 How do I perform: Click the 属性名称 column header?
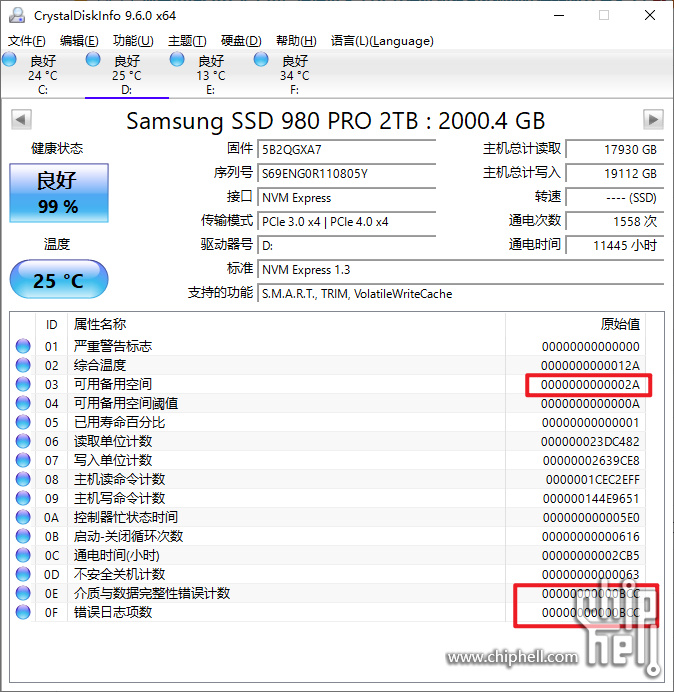coord(286,324)
